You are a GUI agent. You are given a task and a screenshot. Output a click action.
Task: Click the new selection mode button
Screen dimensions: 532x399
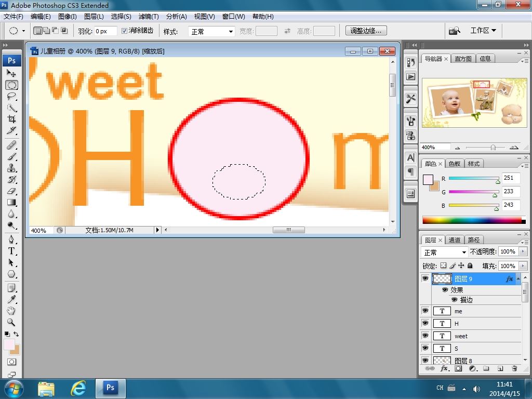(38, 31)
